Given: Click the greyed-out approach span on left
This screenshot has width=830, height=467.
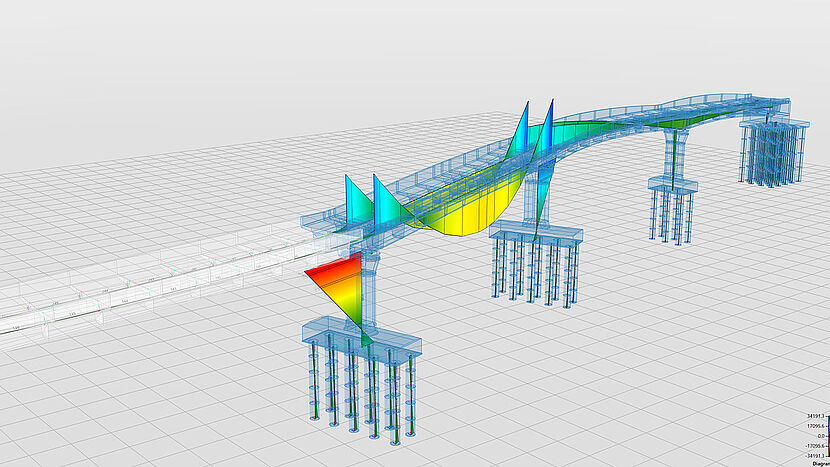Looking at the screenshot, I should [150, 283].
